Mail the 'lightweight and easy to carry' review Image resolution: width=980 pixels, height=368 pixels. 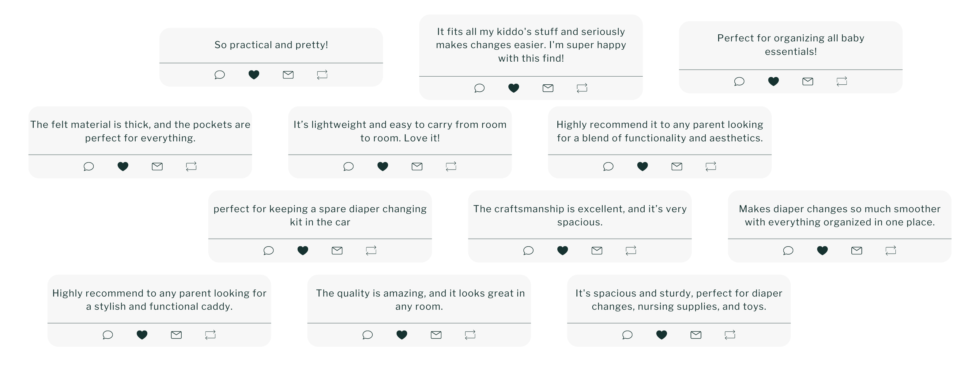pos(417,167)
